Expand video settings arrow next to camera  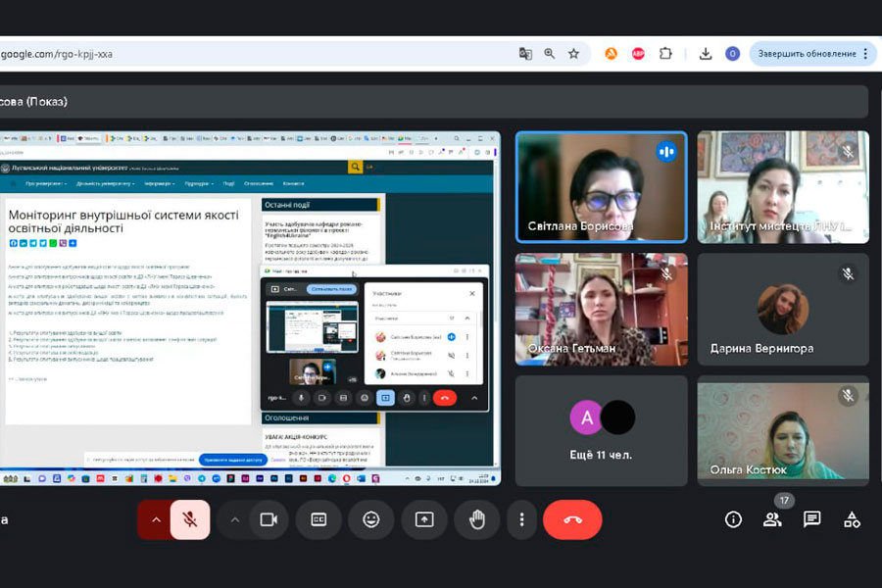click(234, 519)
